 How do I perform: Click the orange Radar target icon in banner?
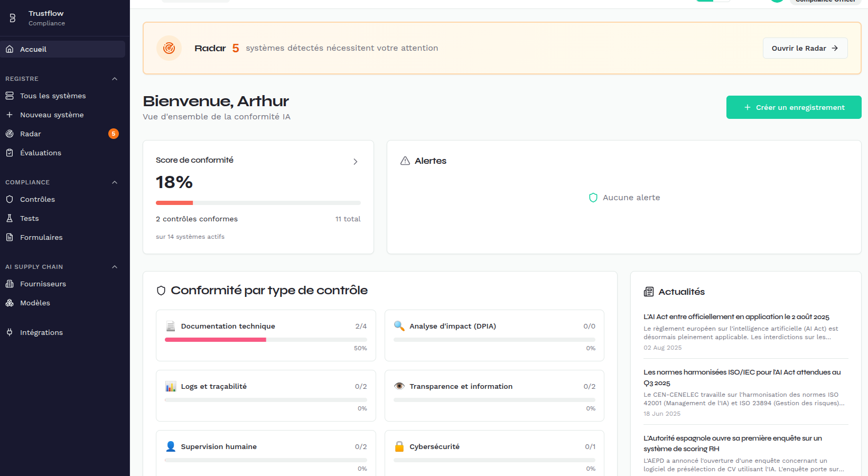click(169, 48)
